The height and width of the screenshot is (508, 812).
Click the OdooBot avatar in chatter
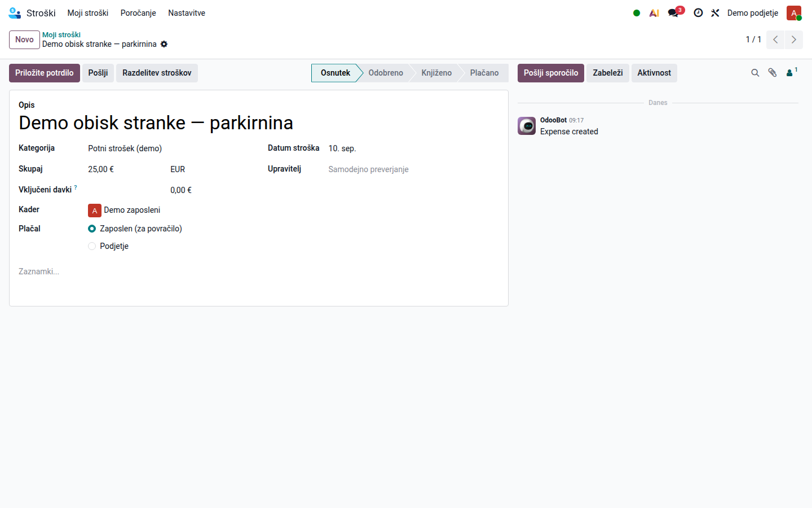pyautogui.click(x=527, y=126)
